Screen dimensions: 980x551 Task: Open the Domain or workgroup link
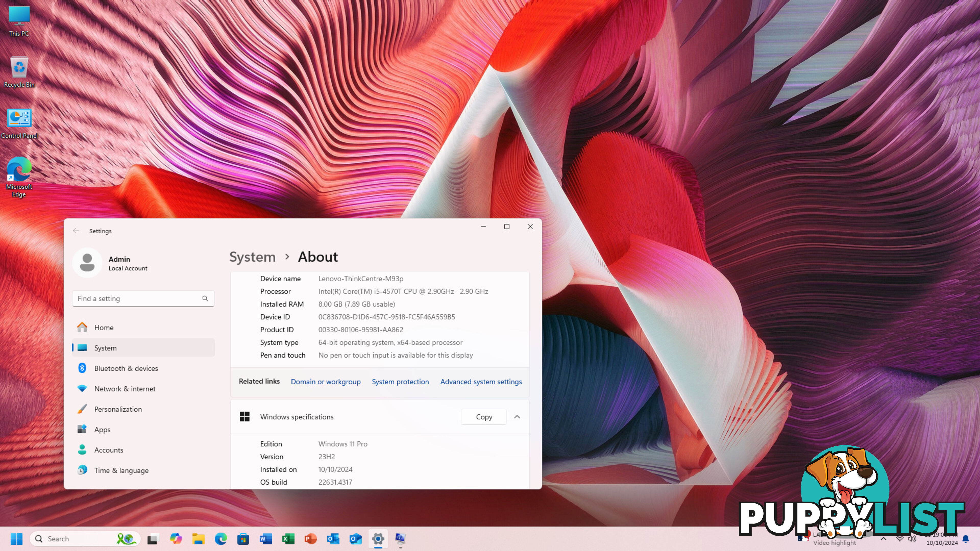pyautogui.click(x=326, y=382)
